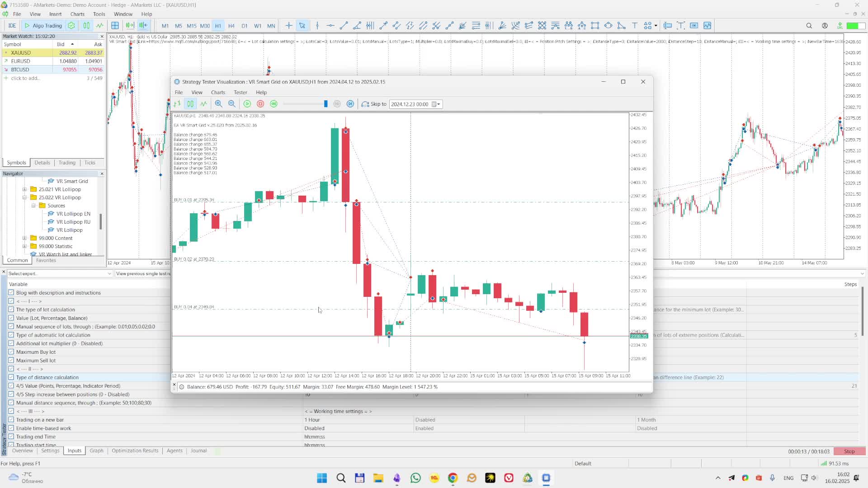Image resolution: width=868 pixels, height=488 pixels.
Task: Zoom out the Strategy Tester chart
Action: pyautogui.click(x=232, y=104)
